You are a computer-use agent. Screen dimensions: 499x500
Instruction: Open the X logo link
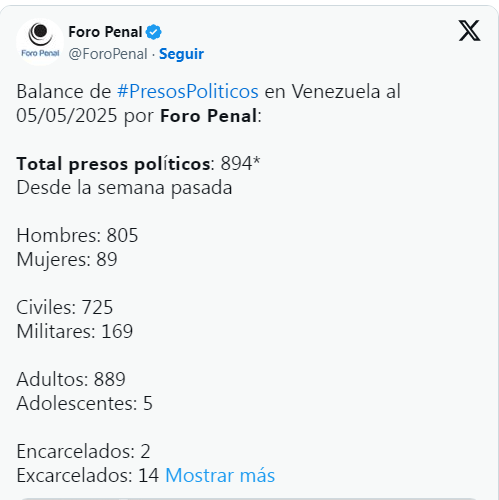coord(469,31)
